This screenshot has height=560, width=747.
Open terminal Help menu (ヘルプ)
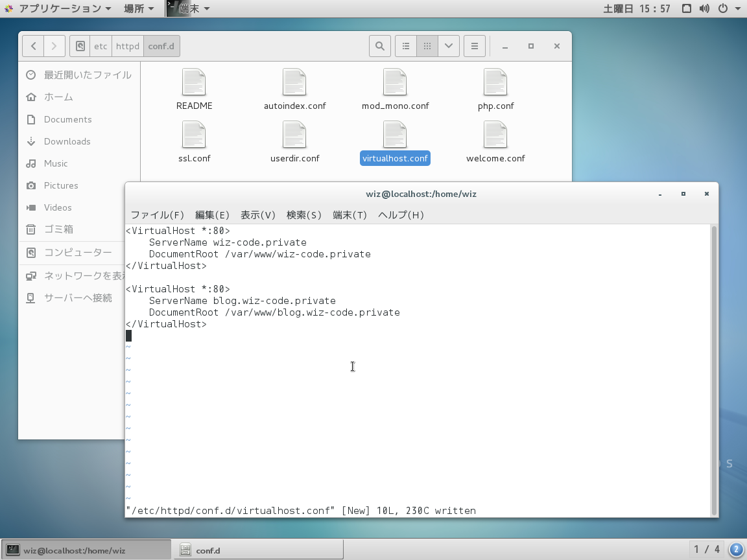coord(401,215)
